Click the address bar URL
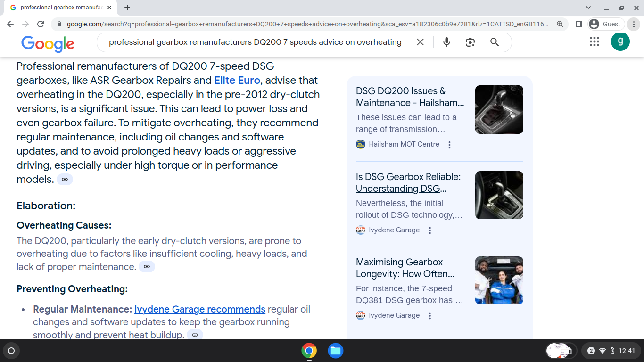The image size is (644, 362). click(308, 24)
